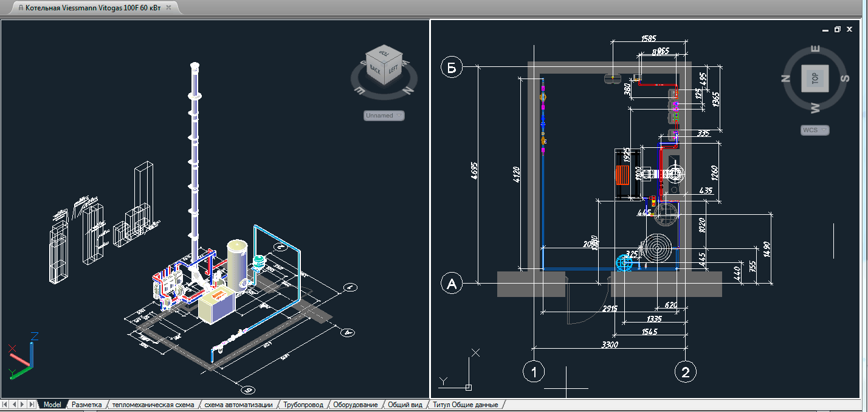Open the схема автоматизации layout tab
Screen dimensions: 868x412
238,404
